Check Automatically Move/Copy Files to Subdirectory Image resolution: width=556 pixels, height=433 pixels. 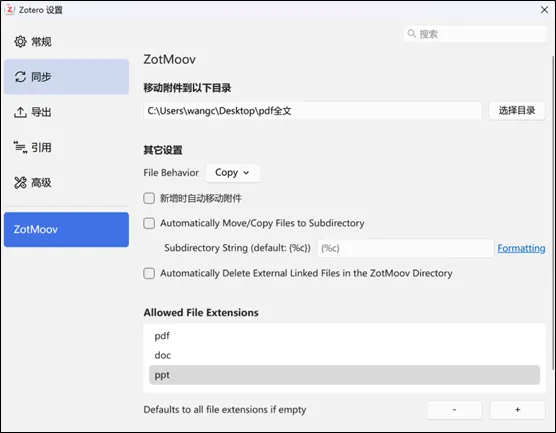coord(149,223)
